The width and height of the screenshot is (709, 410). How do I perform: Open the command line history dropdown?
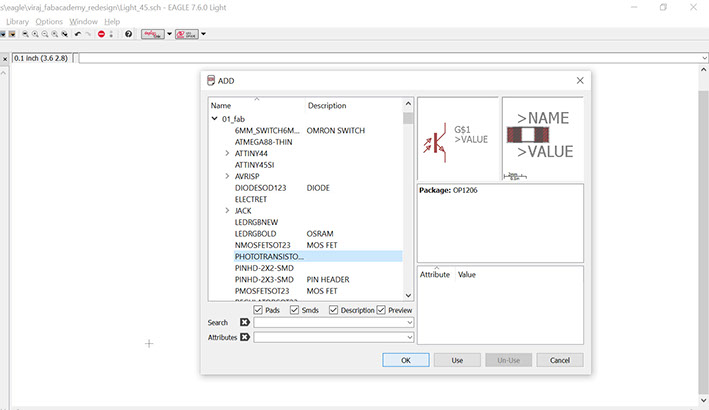click(x=704, y=58)
